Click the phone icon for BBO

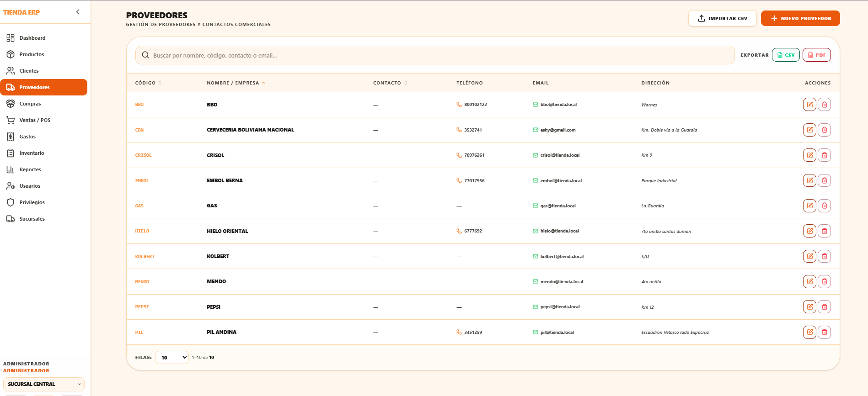[459, 105]
